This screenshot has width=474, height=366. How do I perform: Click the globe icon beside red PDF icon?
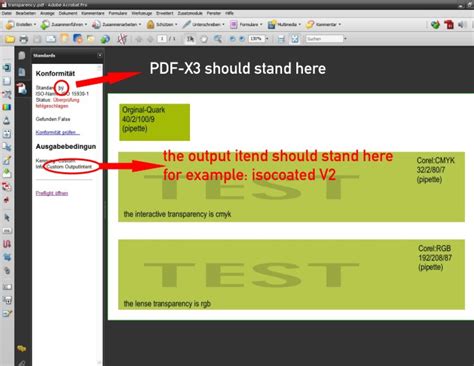point(435,25)
